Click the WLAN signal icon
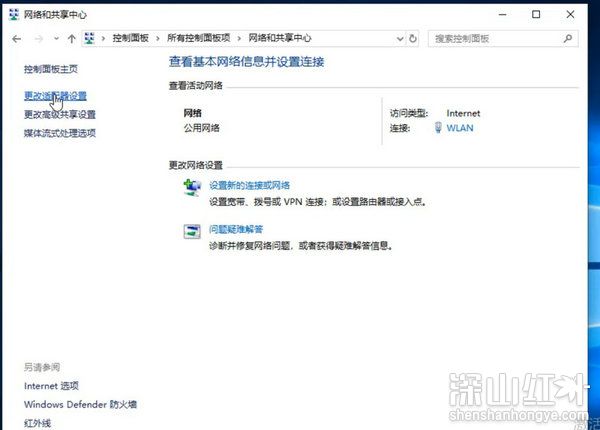This screenshot has width=600, height=430. tap(439, 127)
